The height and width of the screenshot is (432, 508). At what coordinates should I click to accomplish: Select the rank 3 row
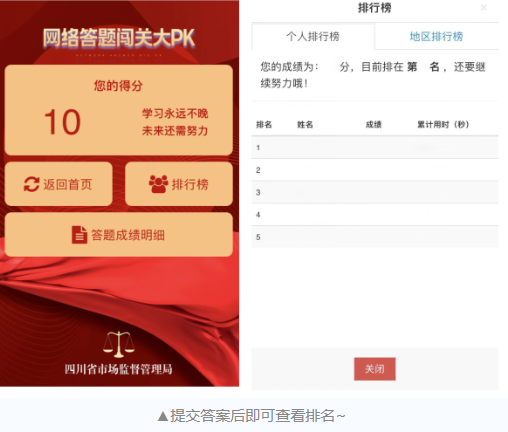click(375, 192)
